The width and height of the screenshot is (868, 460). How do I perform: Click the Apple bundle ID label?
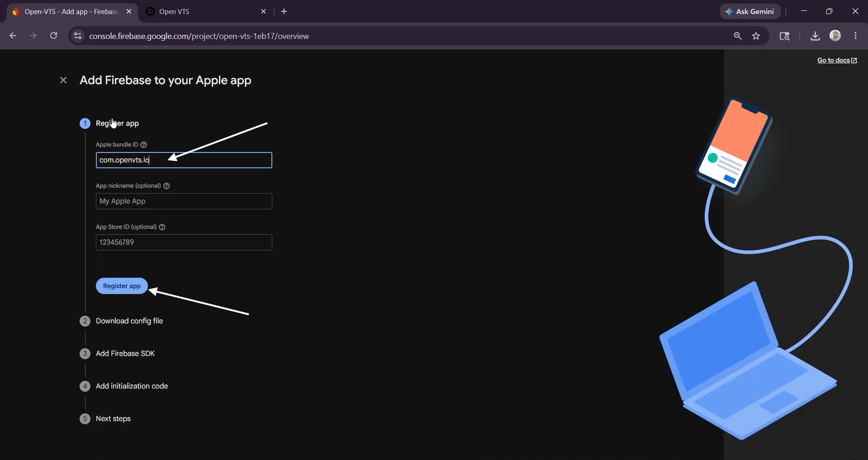click(x=117, y=145)
